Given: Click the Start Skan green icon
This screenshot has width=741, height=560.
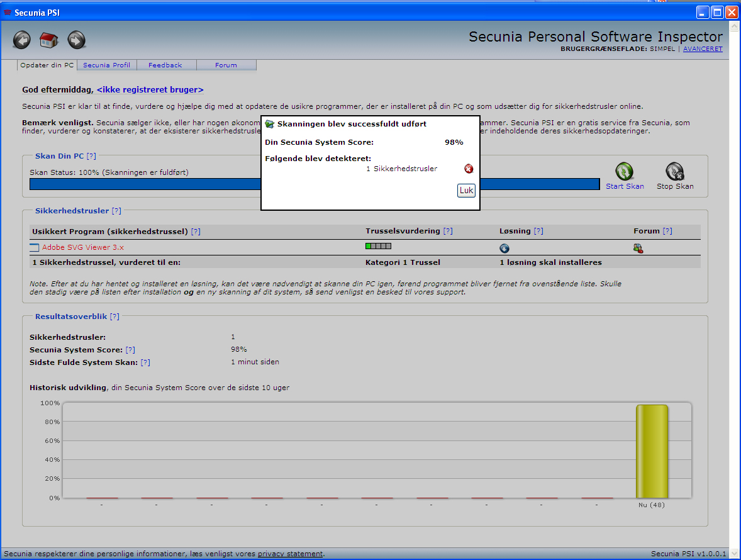Looking at the screenshot, I should click(624, 171).
